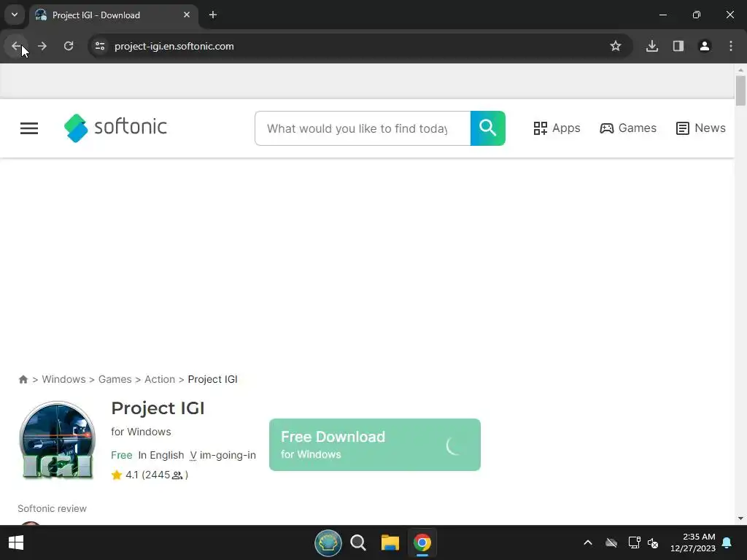Viewport: 747px width, 560px height.
Task: Open taskbar Search magnifier
Action: [358, 542]
